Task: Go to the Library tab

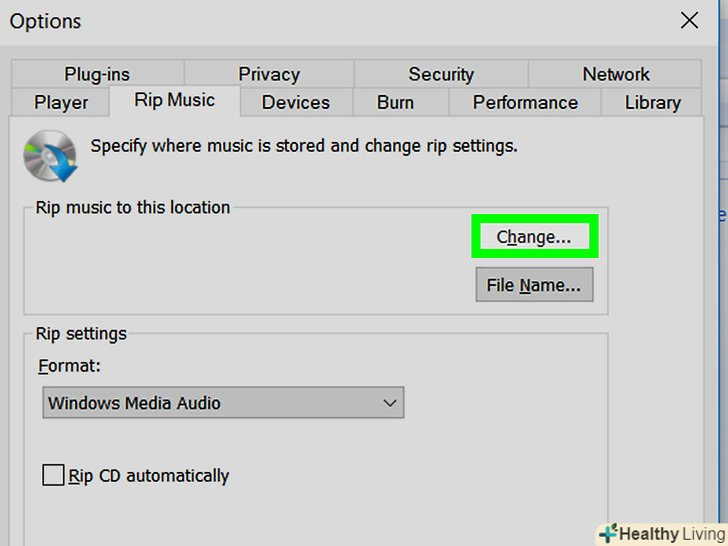Action: [x=653, y=102]
